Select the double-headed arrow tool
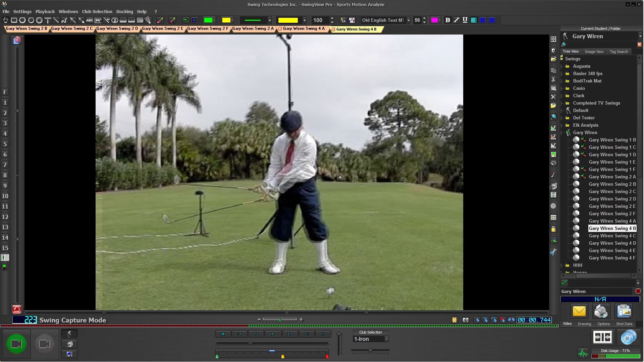Screen dimensions: 644x362 (81, 20)
